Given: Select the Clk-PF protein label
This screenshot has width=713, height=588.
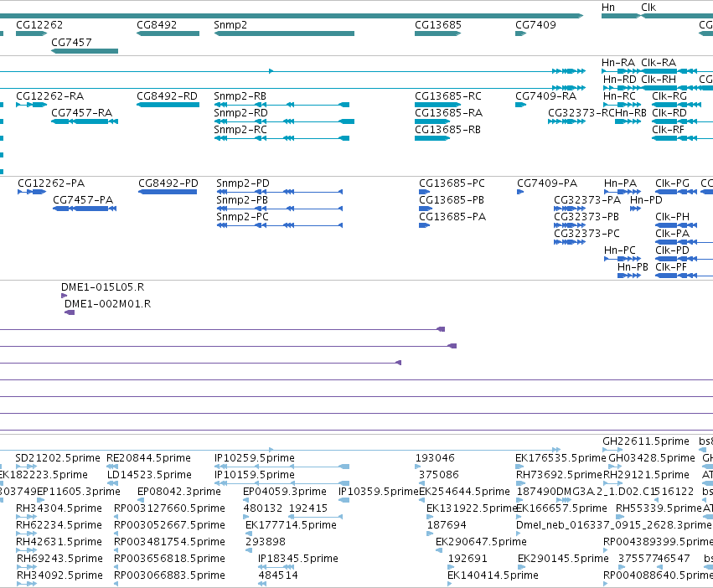Looking at the screenshot, I should [x=671, y=267].
